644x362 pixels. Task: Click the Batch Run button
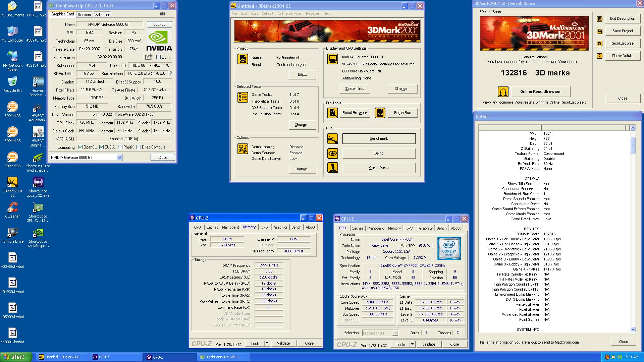[x=402, y=113]
